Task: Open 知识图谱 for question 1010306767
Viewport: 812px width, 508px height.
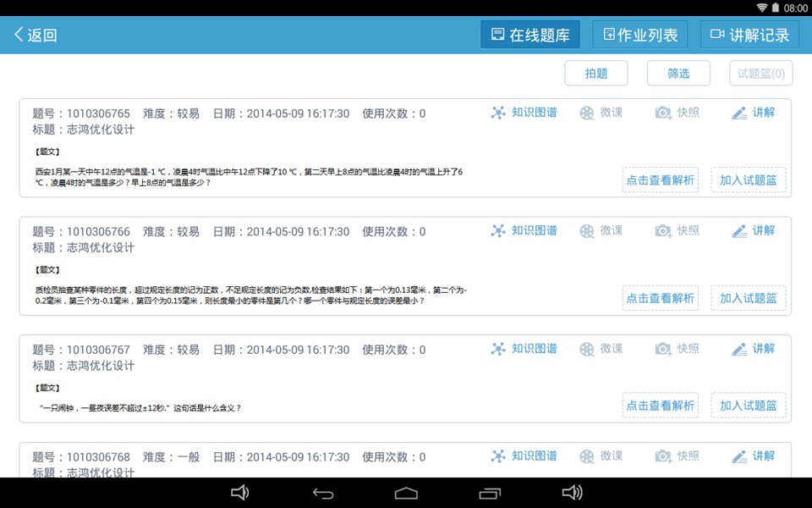Action: point(524,349)
